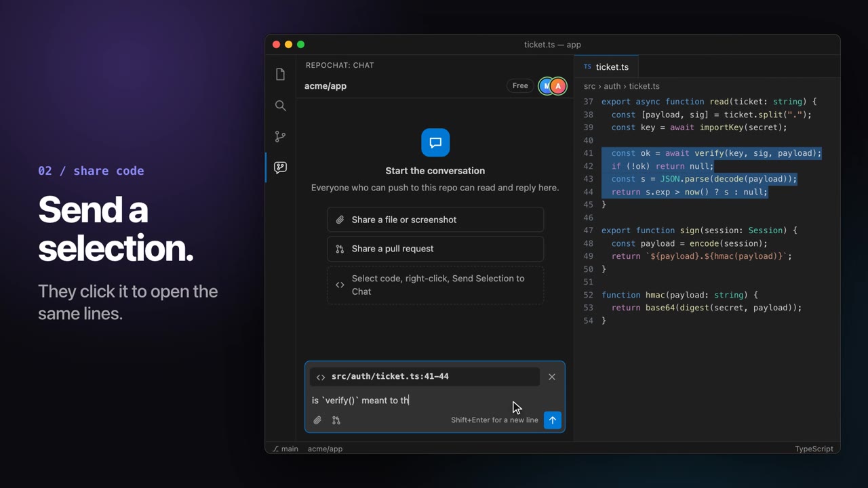The image size is (868, 488).
Task: Click the 'export async function read' line
Action: (709, 102)
